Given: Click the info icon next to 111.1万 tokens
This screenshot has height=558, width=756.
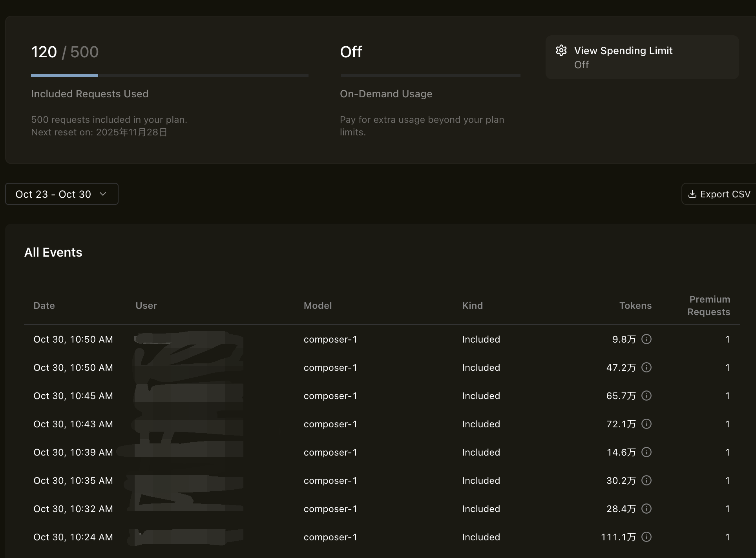Looking at the screenshot, I should [x=646, y=537].
